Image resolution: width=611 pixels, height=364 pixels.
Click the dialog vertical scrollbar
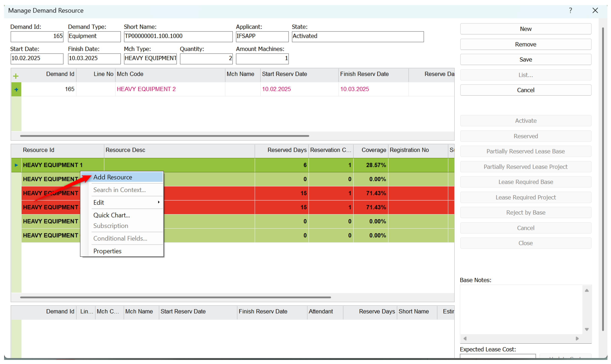pyautogui.click(x=603, y=179)
